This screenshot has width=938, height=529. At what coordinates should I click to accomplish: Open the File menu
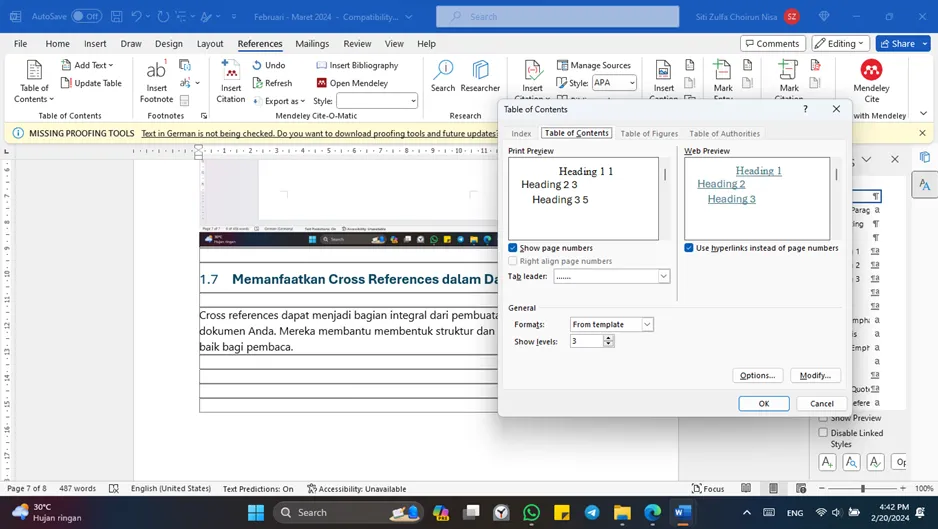coord(20,44)
